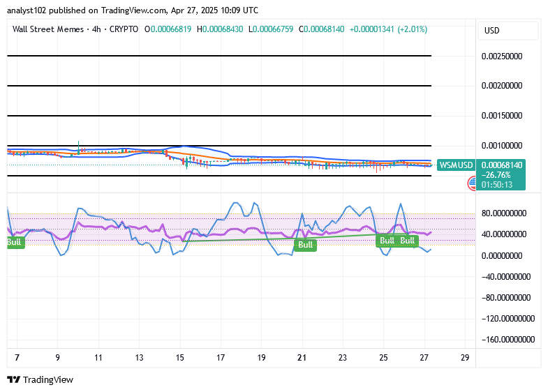Image resolution: width=548 pixels, height=392 pixels.
Task: Click date 15 on the time axis
Action: tap(179, 358)
